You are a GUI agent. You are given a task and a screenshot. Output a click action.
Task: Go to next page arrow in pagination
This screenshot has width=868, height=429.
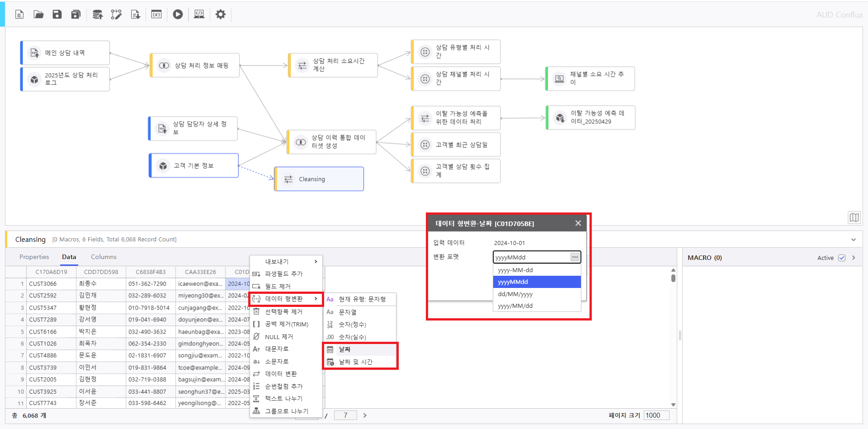(365, 415)
